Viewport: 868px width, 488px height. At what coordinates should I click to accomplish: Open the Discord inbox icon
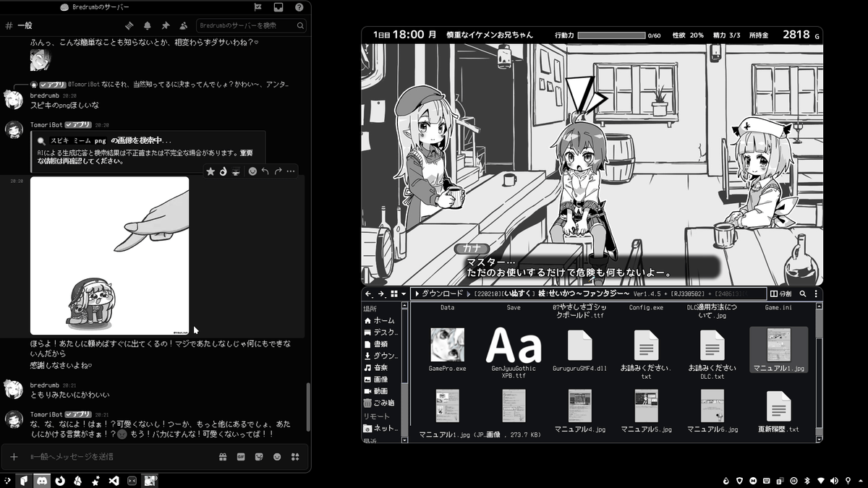(278, 7)
